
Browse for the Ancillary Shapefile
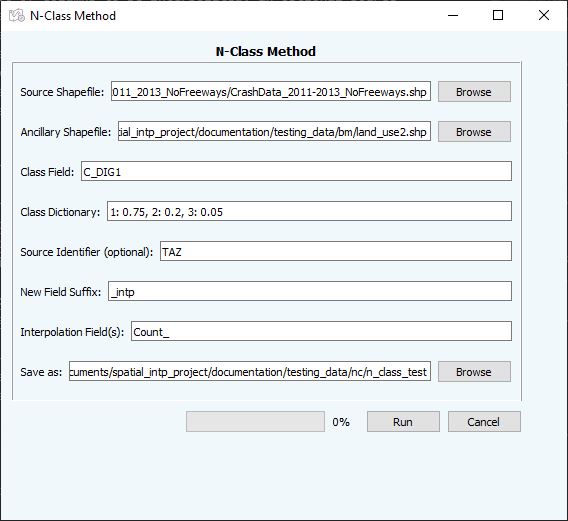tap(474, 132)
